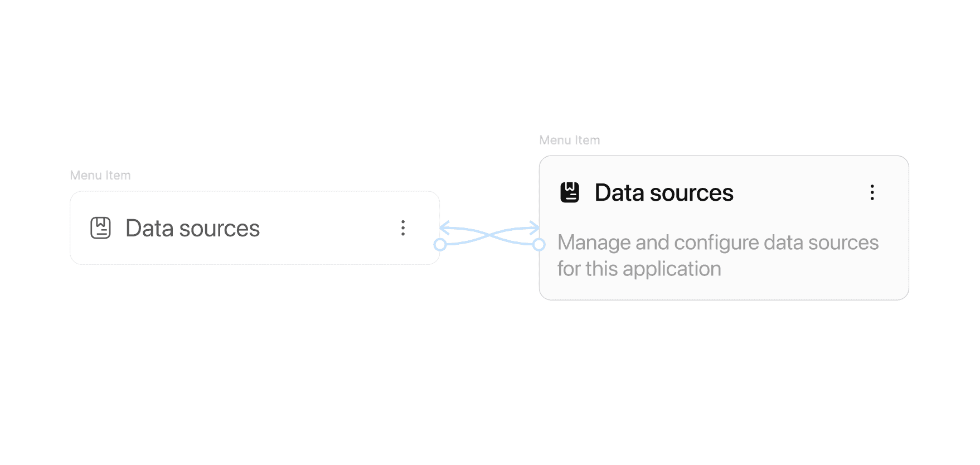Select the bold "Data sources" title on the right card
Image resolution: width=980 pixels, height=465 pixels.
pyautogui.click(x=663, y=193)
